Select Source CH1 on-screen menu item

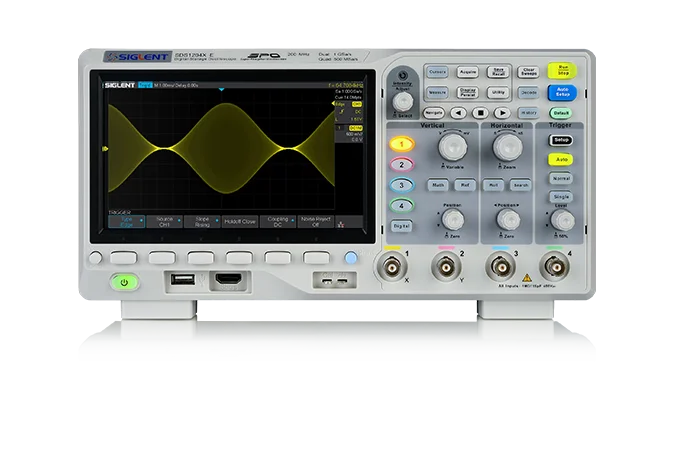pos(164,222)
